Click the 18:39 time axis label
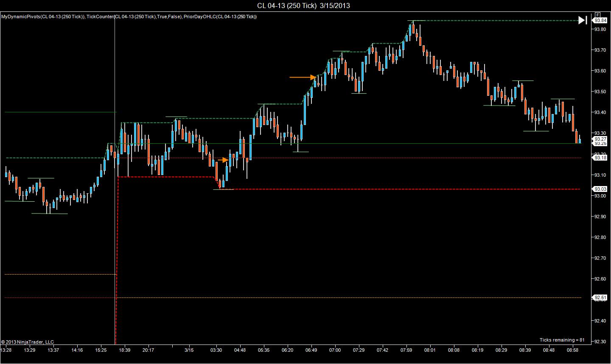The width and height of the screenshot is (611, 364). 125,350
